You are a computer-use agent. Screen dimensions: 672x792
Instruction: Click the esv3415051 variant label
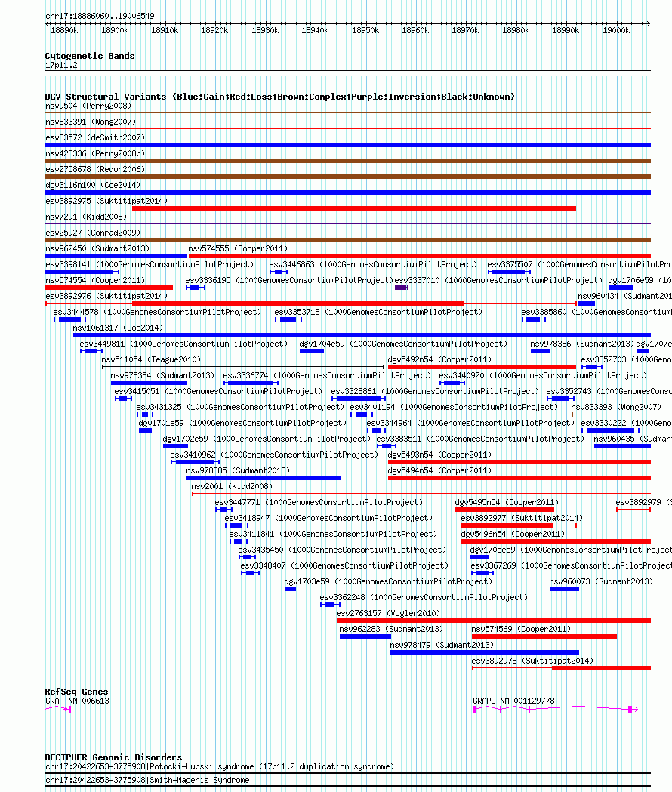(x=218, y=391)
